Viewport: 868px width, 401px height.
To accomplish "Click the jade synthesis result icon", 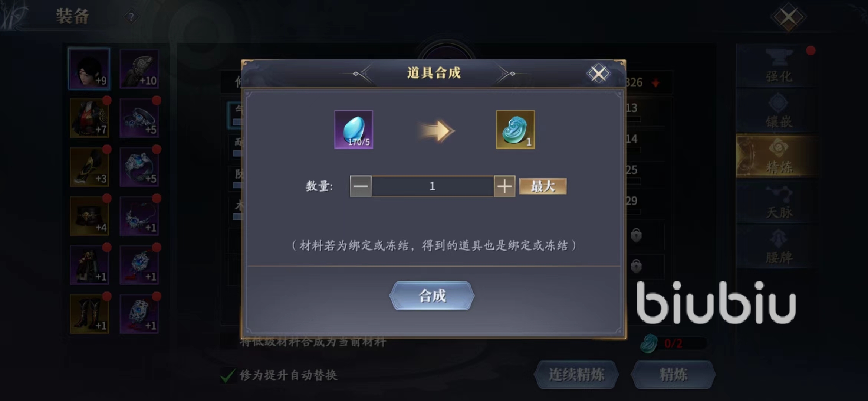I will 516,130.
